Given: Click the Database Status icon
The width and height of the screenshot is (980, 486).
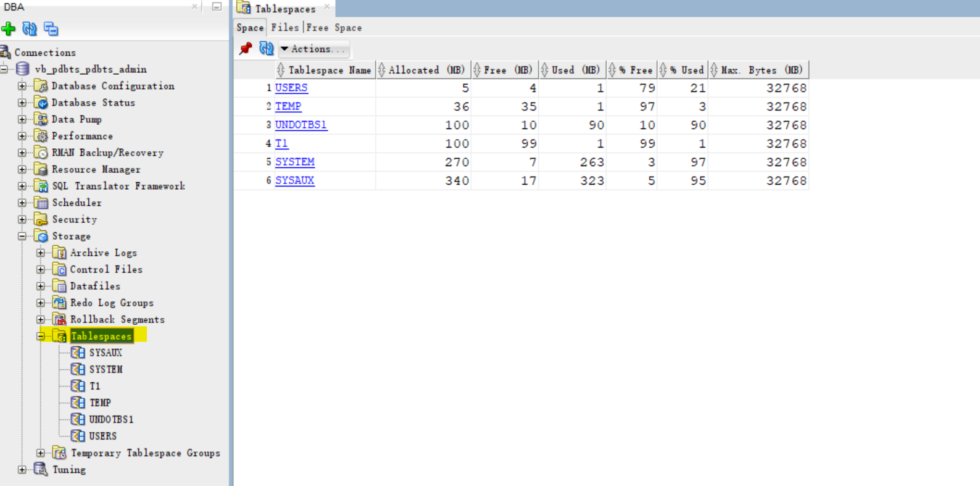Looking at the screenshot, I should tap(41, 103).
